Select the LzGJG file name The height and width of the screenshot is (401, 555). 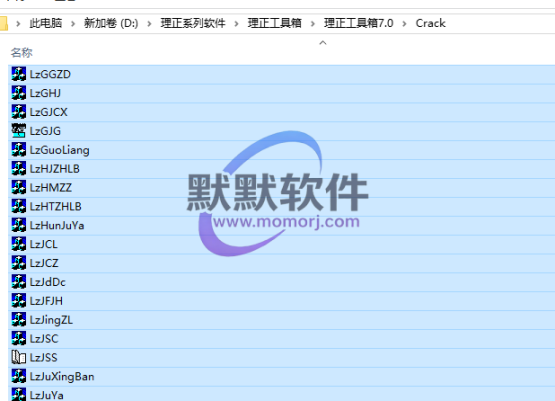(45, 131)
